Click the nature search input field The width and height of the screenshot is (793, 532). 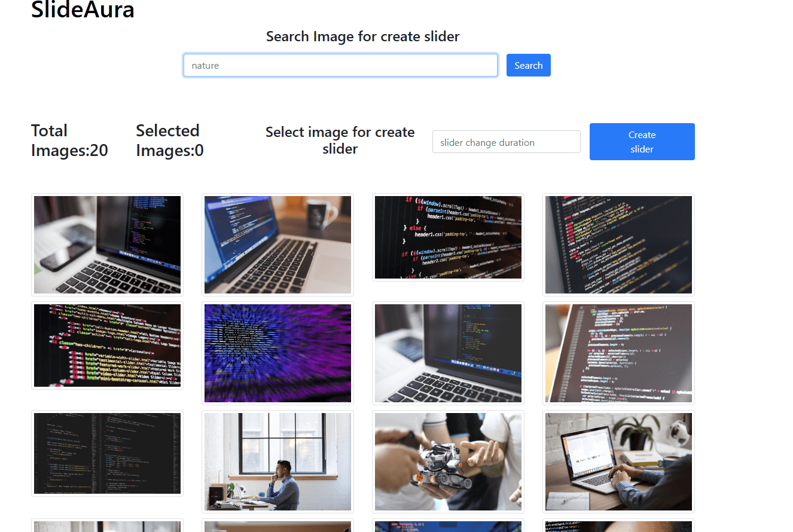pyautogui.click(x=340, y=65)
